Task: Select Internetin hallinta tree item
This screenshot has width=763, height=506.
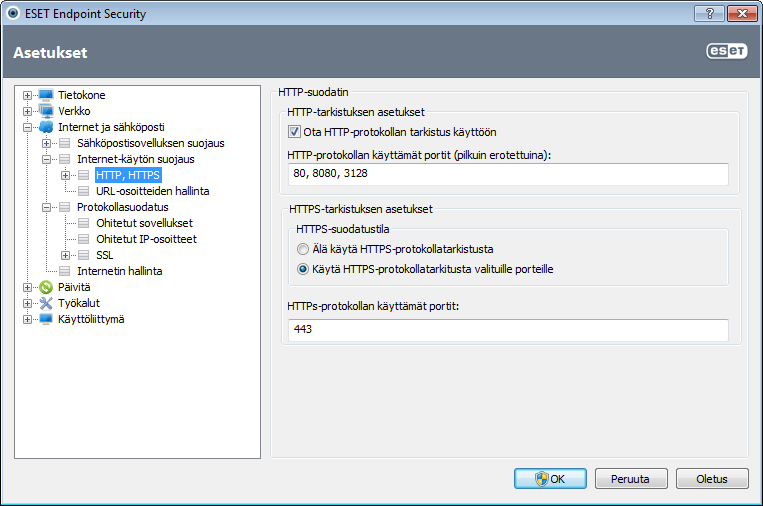Action: pyautogui.click(x=119, y=271)
